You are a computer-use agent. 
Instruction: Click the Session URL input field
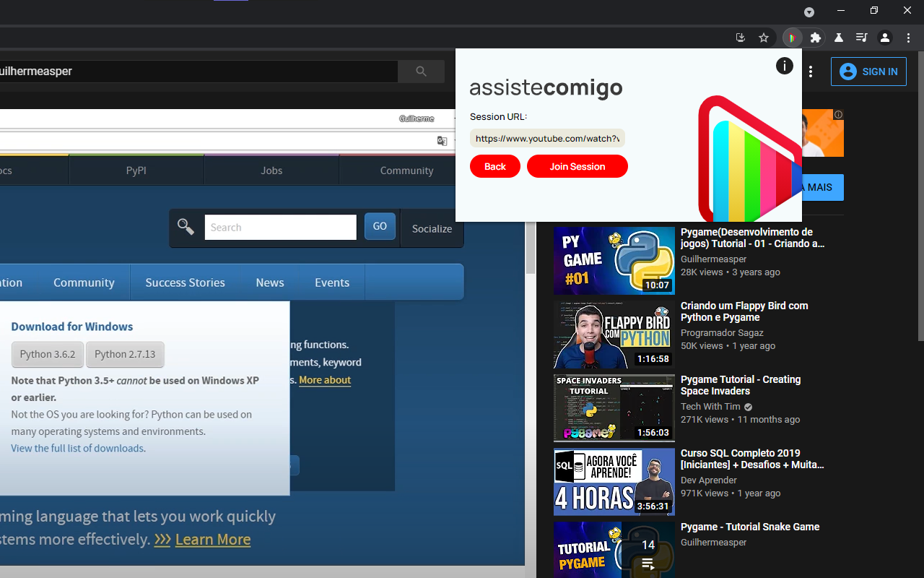click(547, 138)
